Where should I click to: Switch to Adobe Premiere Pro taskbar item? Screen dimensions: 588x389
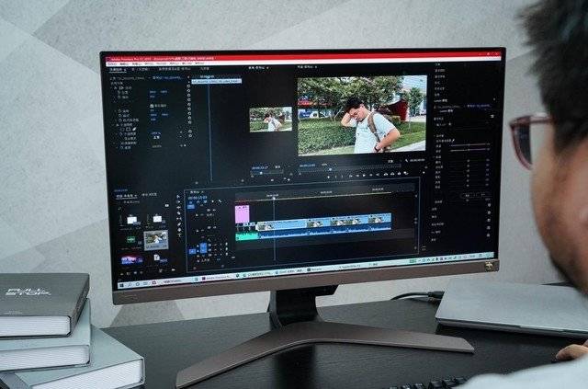[x=217, y=278]
